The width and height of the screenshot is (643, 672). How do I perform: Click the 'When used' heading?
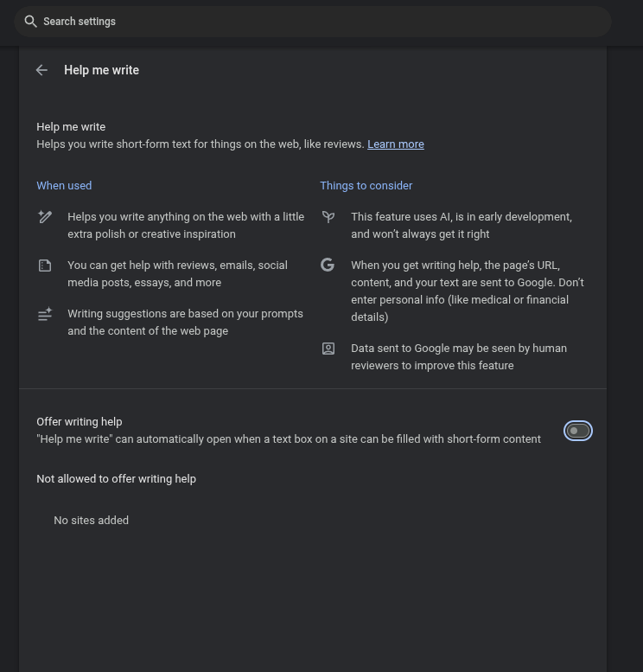pyautogui.click(x=64, y=186)
